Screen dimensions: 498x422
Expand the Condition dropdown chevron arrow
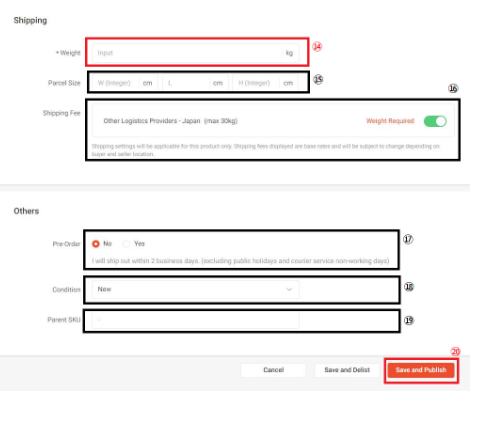tap(289, 289)
